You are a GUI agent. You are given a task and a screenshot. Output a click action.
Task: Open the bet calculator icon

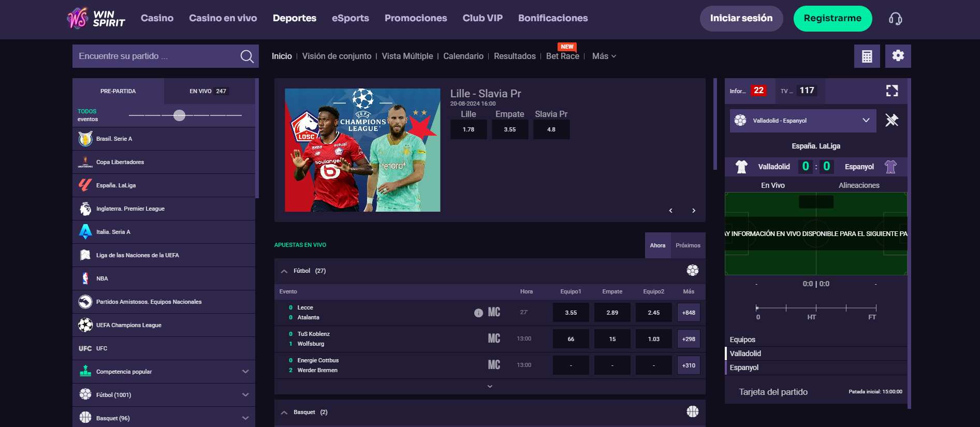click(867, 56)
